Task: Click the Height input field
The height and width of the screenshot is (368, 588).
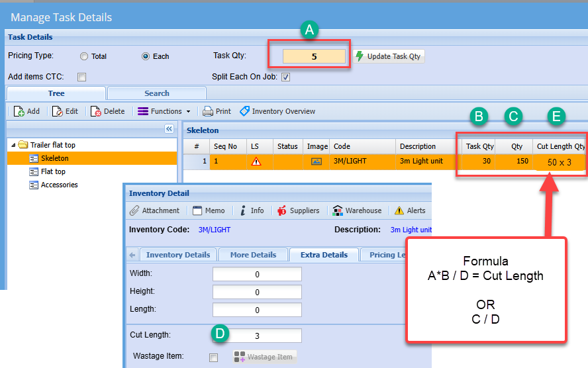Action: (257, 292)
